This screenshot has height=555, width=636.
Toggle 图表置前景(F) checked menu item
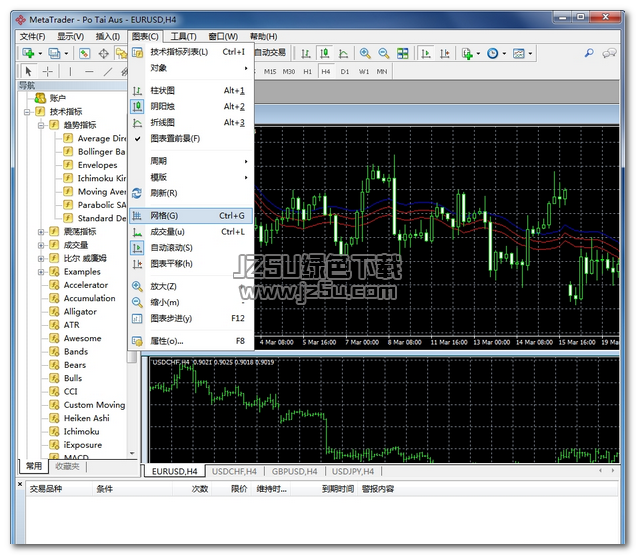pos(191,139)
